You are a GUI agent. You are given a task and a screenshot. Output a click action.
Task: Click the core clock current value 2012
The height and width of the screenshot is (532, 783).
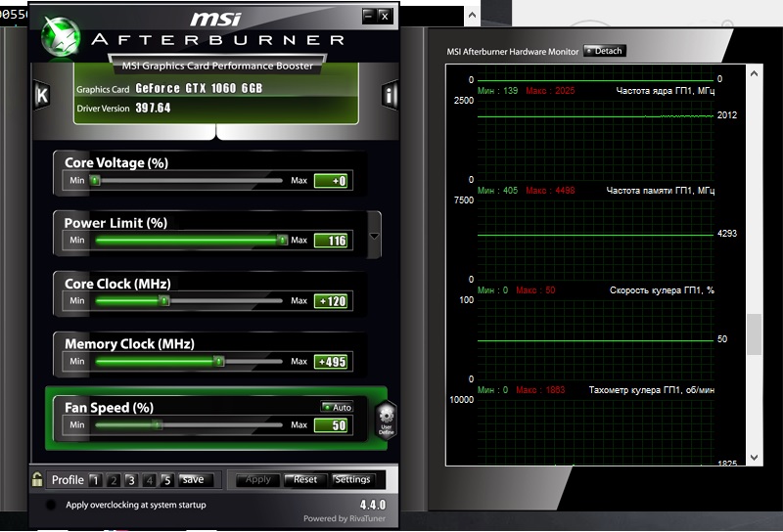(x=727, y=115)
